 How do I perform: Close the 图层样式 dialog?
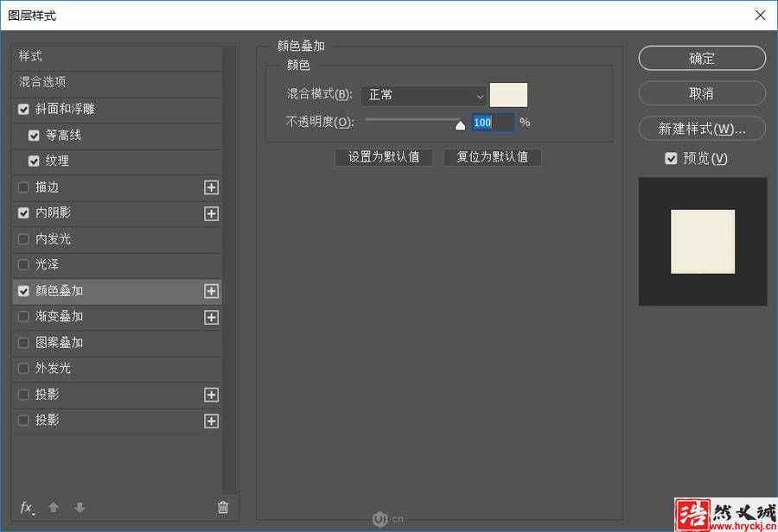point(760,16)
